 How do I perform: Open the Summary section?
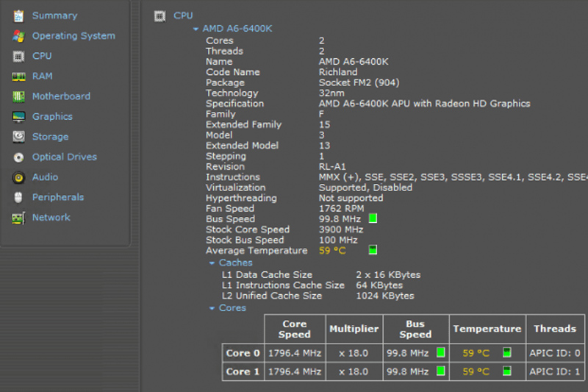click(54, 15)
